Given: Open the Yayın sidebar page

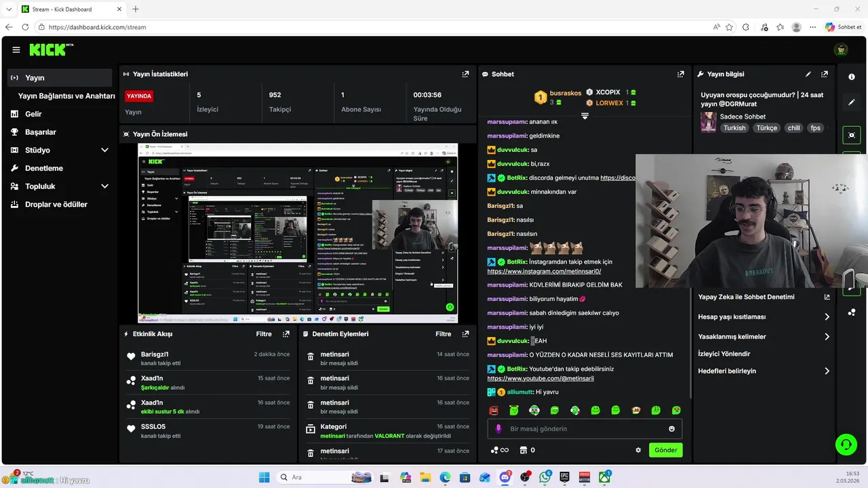Looking at the screenshot, I should tap(60, 77).
